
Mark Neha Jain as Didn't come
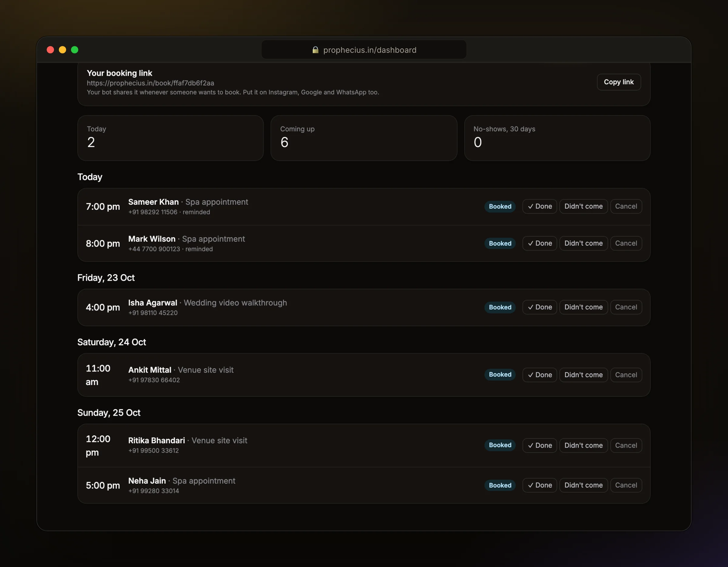(x=583, y=485)
